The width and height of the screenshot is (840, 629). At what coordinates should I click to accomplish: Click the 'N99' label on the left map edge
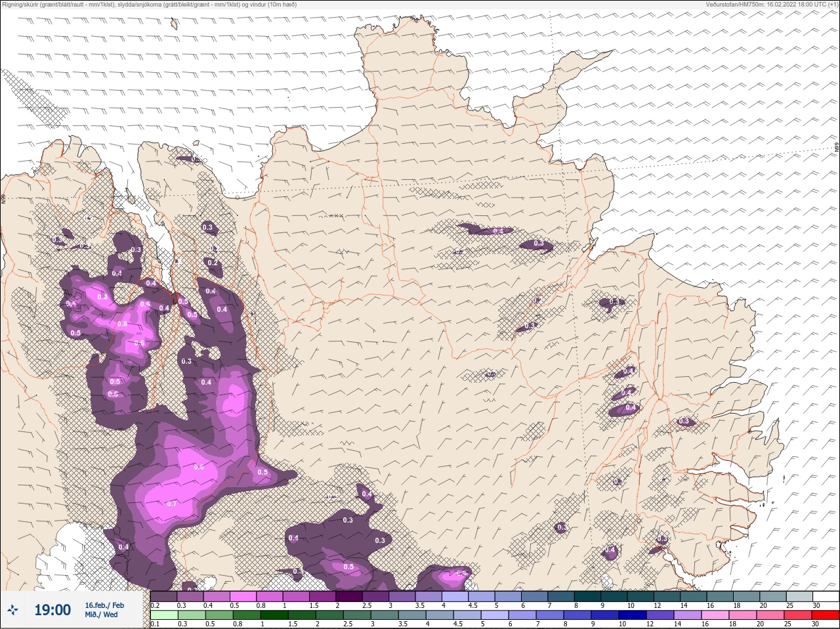point(3,199)
